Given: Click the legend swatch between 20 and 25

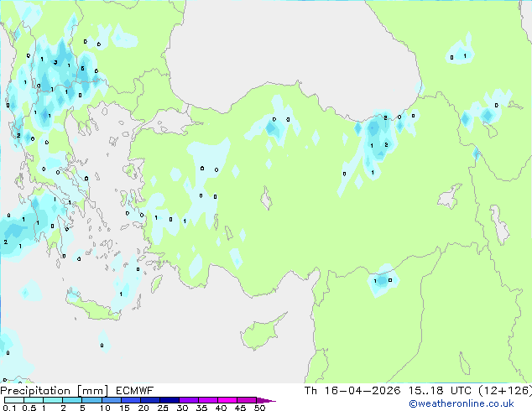Looking at the screenshot, I should 149,400.
